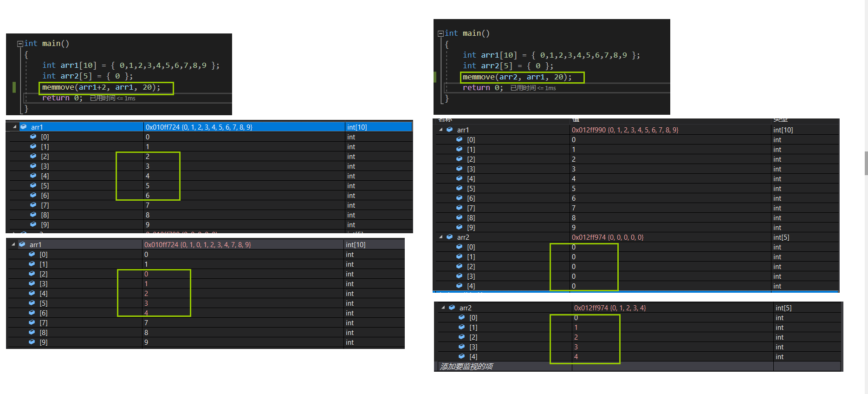Image resolution: width=868 pixels, height=394 pixels.
Task: Click icon of [5] with red value 3
Action: (x=32, y=303)
